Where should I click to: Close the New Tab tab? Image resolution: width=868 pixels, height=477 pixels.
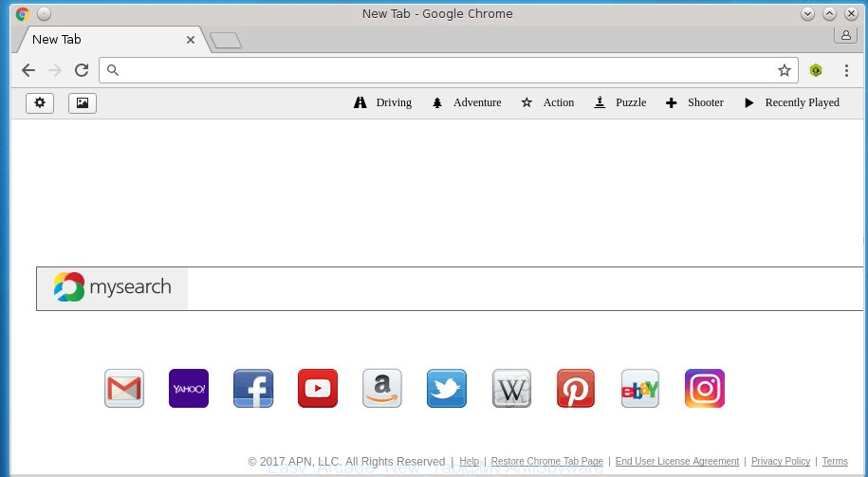click(191, 40)
